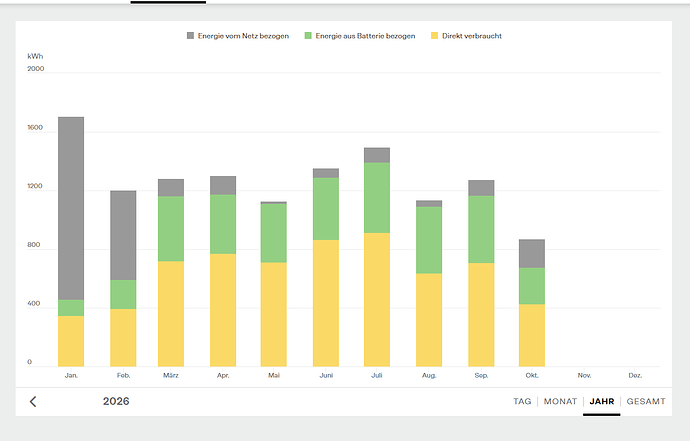Click the kWh unit label
The image size is (690, 441).
[x=35, y=56]
